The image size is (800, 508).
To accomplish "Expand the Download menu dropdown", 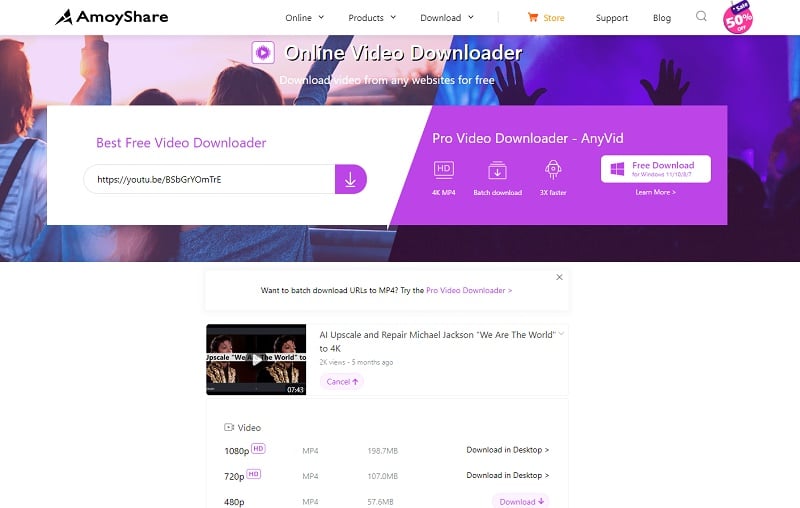I will click(447, 17).
